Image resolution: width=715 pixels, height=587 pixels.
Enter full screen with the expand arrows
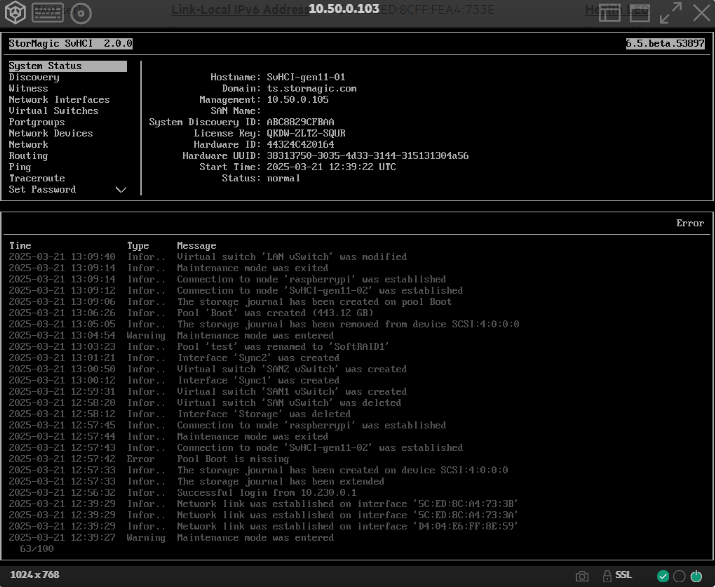tap(671, 13)
